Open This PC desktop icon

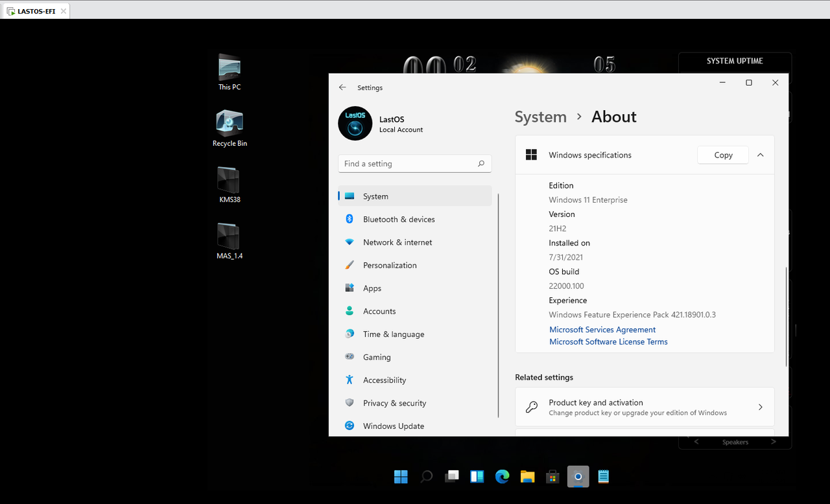click(230, 71)
